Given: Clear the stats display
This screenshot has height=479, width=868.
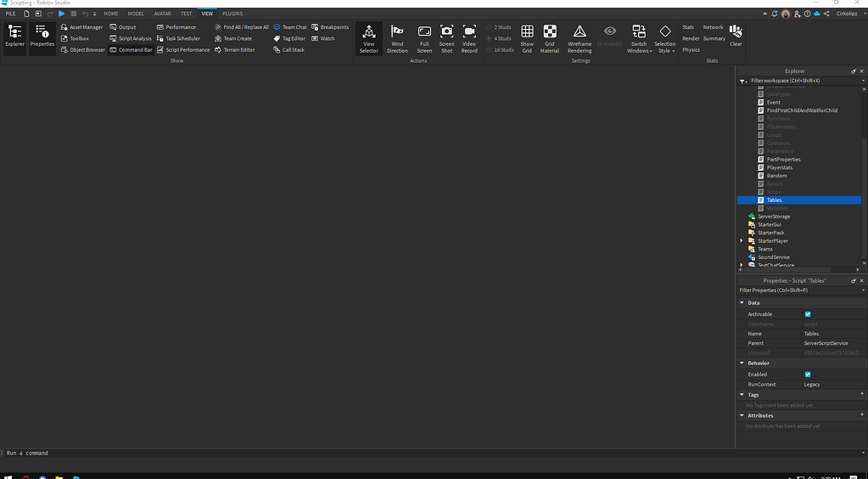Looking at the screenshot, I should point(736,35).
